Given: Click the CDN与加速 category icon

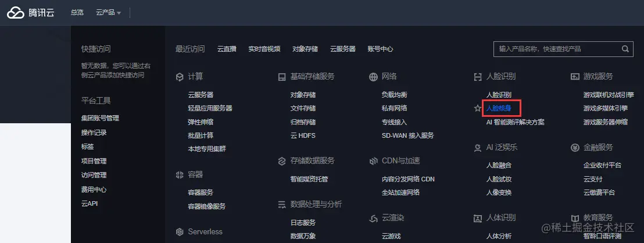Looking at the screenshot, I should click(373, 161).
